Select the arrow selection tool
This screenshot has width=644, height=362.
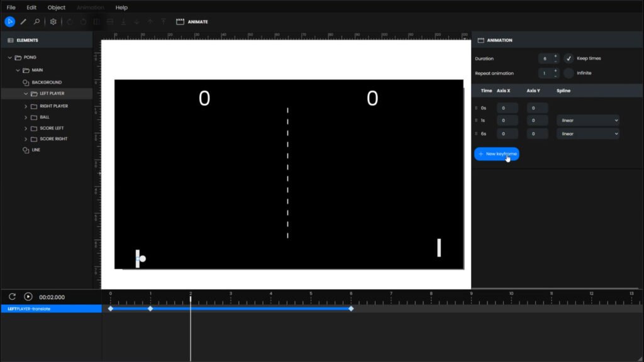pos(9,21)
